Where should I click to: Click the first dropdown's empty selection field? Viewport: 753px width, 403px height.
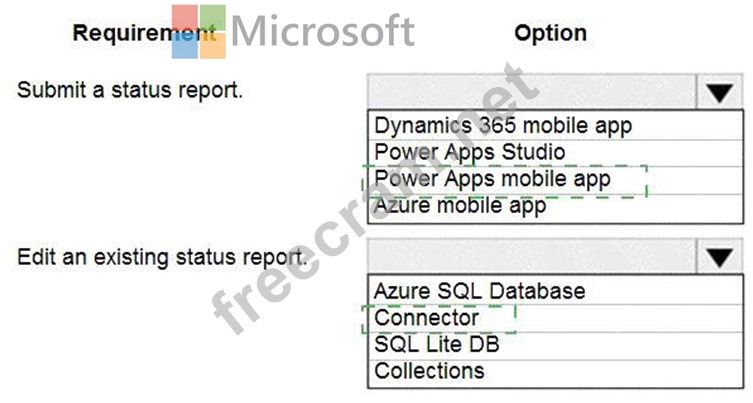coord(532,91)
